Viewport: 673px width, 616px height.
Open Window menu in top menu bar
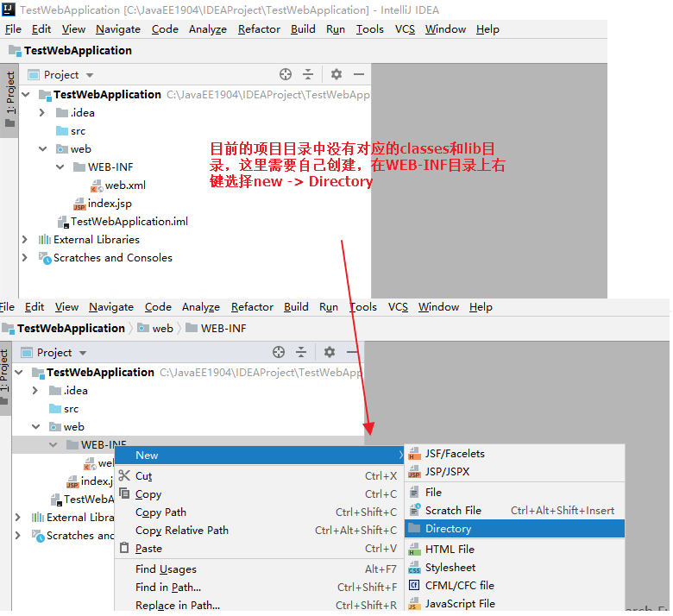(x=445, y=29)
